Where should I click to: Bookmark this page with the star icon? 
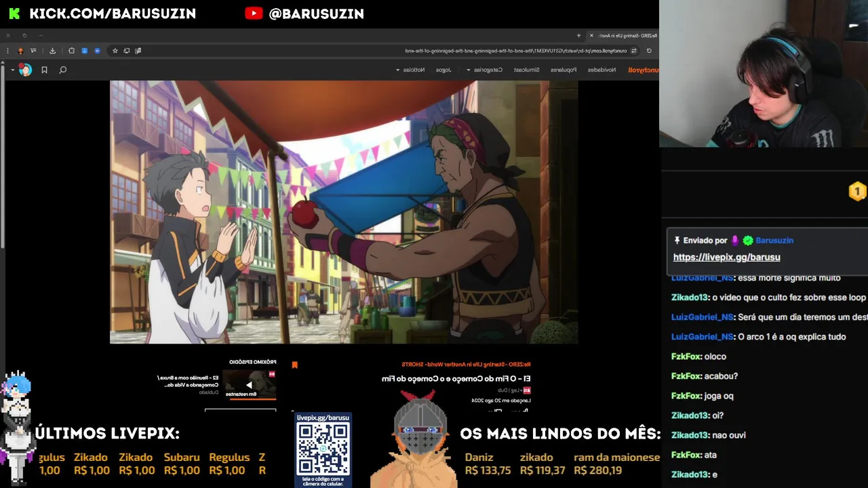[115, 50]
